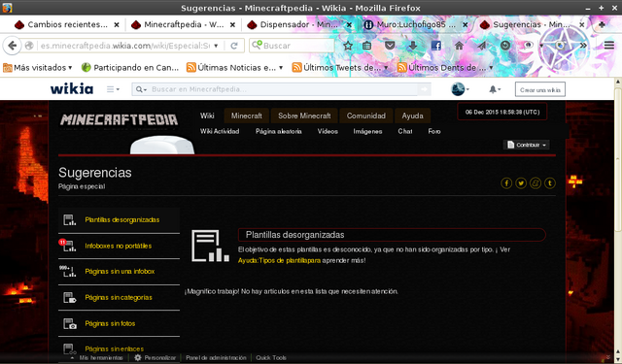This screenshot has height=364, width=622.
Task: Go to the Firefox home page icon
Action: click(459, 46)
